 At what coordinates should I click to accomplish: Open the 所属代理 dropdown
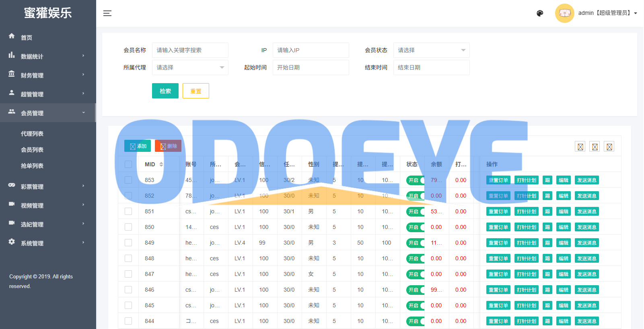point(190,67)
